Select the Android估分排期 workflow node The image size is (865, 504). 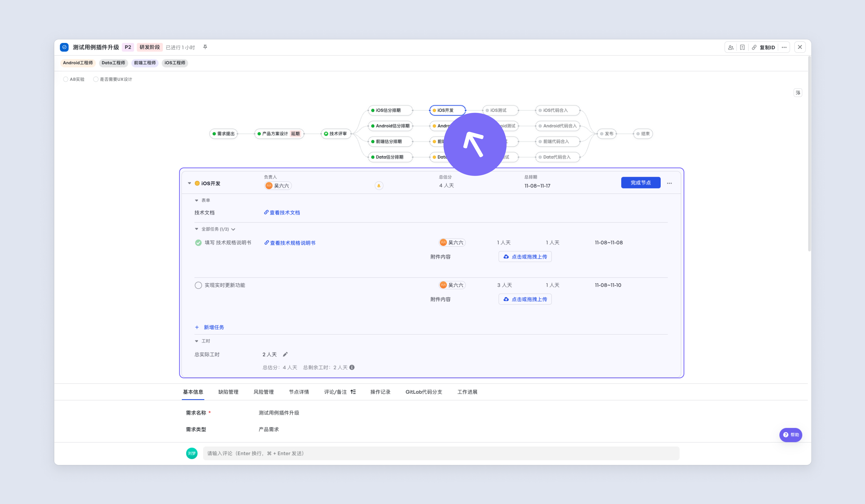pyautogui.click(x=390, y=126)
